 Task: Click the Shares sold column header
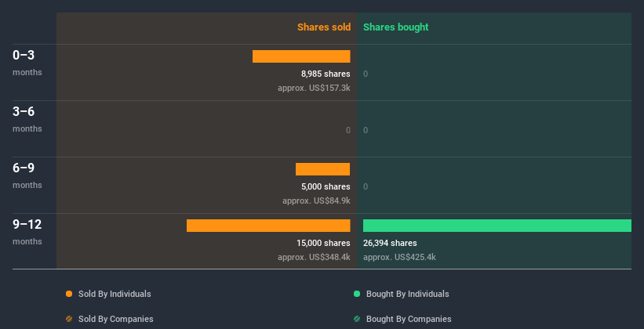(x=324, y=27)
